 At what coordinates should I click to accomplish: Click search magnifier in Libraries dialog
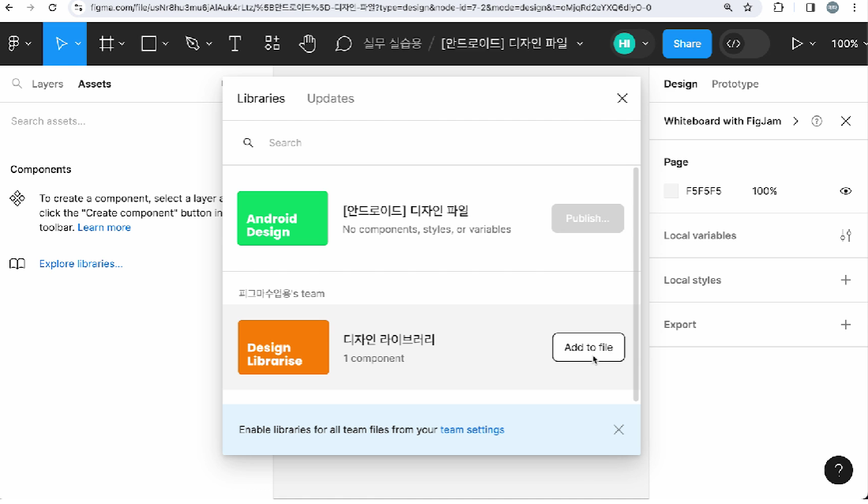point(248,142)
